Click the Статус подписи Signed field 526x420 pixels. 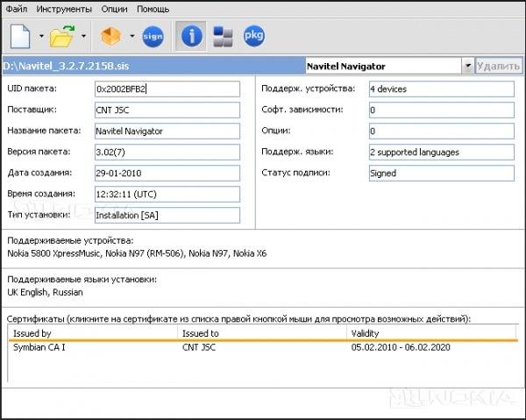coord(442,173)
